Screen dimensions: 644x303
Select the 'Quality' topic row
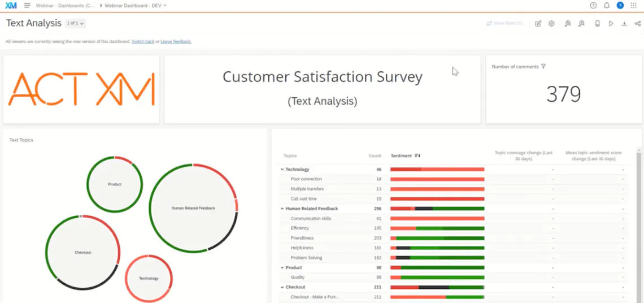click(454, 278)
